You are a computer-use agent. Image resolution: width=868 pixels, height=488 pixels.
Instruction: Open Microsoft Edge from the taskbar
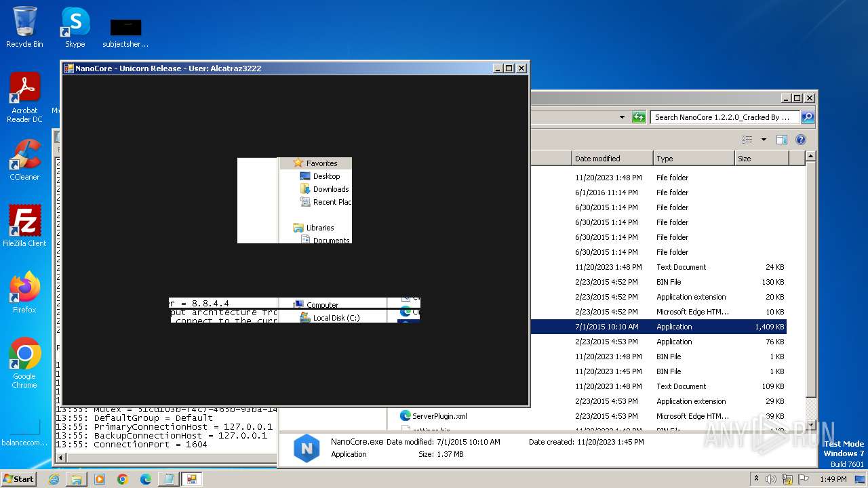146,479
